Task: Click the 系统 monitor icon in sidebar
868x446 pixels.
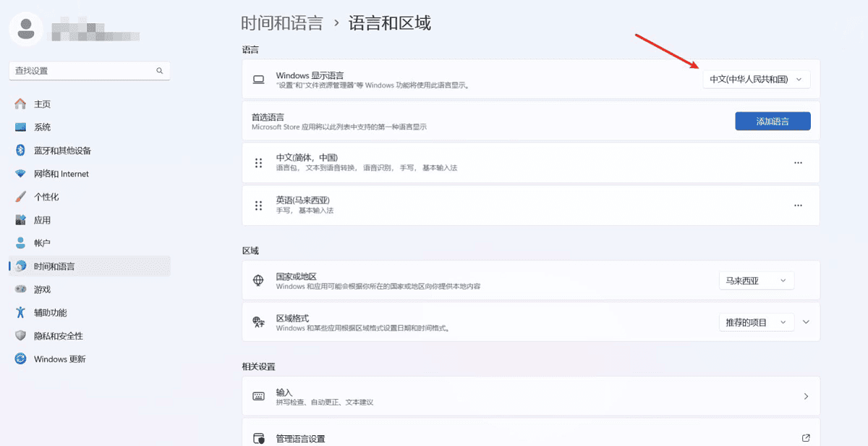Action: click(x=20, y=127)
